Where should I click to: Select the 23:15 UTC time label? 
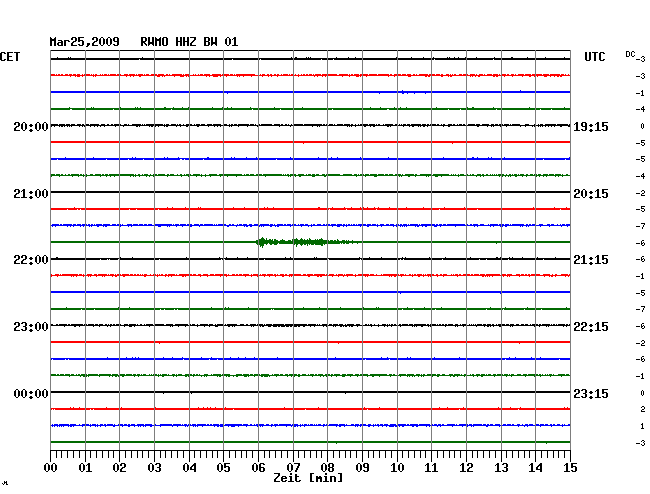(591, 393)
